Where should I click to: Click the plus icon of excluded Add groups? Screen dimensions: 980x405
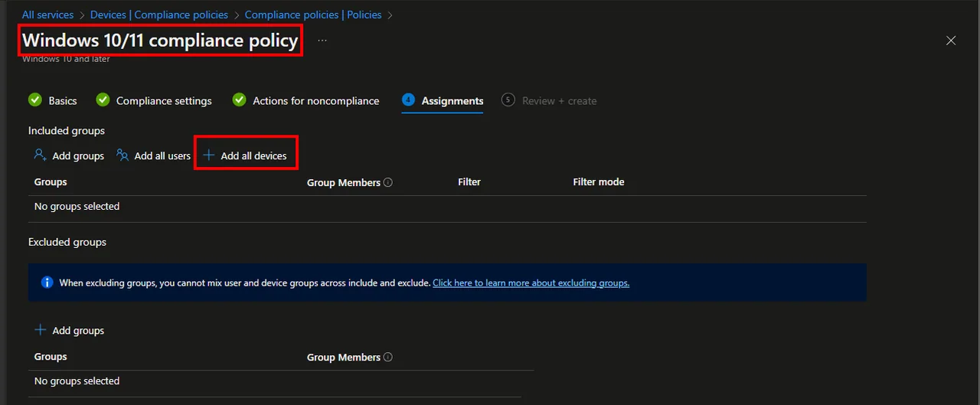[41, 330]
